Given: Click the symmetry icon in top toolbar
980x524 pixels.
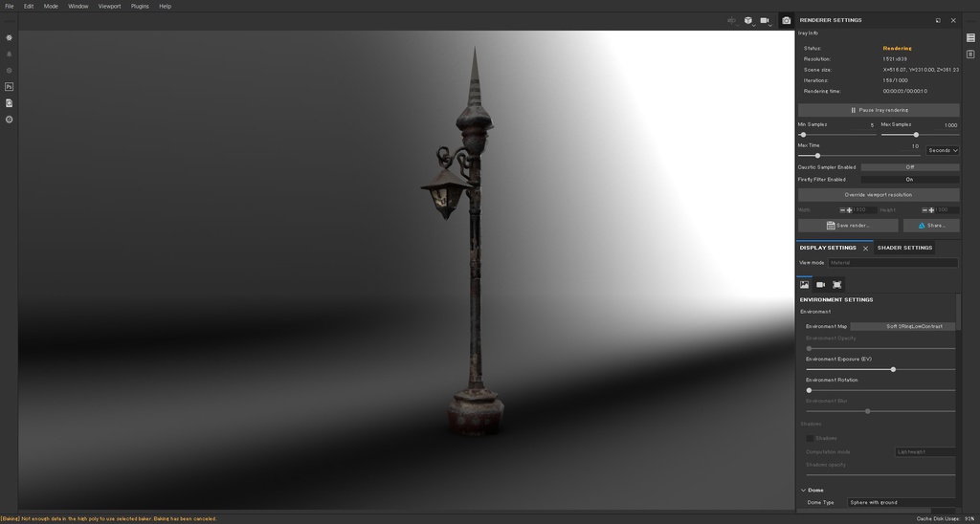Looking at the screenshot, I should [731, 21].
